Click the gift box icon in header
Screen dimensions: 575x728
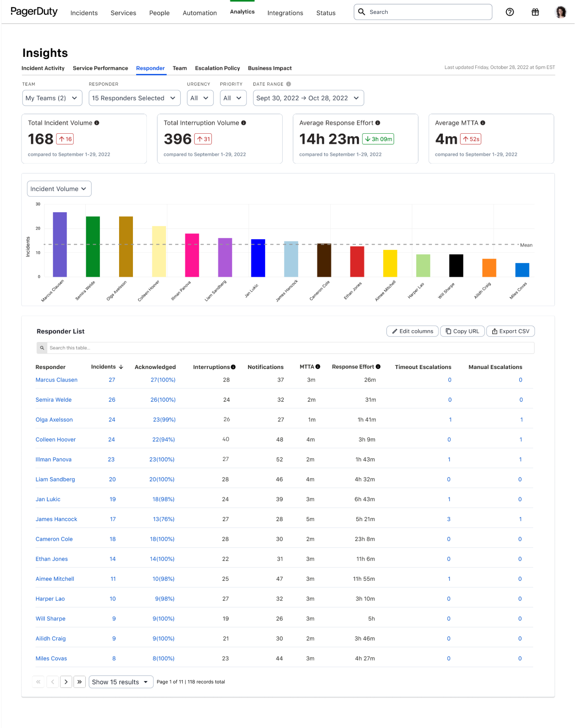tap(535, 12)
